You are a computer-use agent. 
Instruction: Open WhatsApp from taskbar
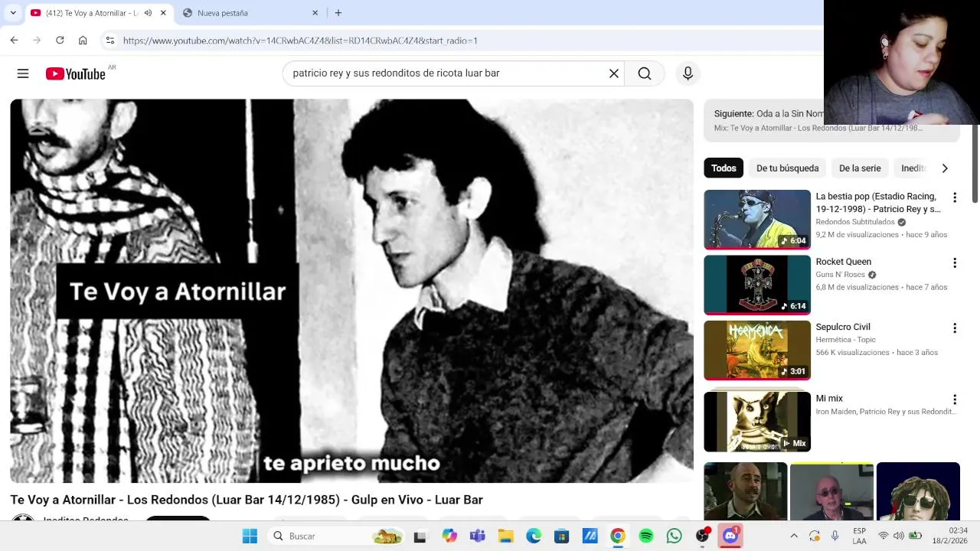674,536
